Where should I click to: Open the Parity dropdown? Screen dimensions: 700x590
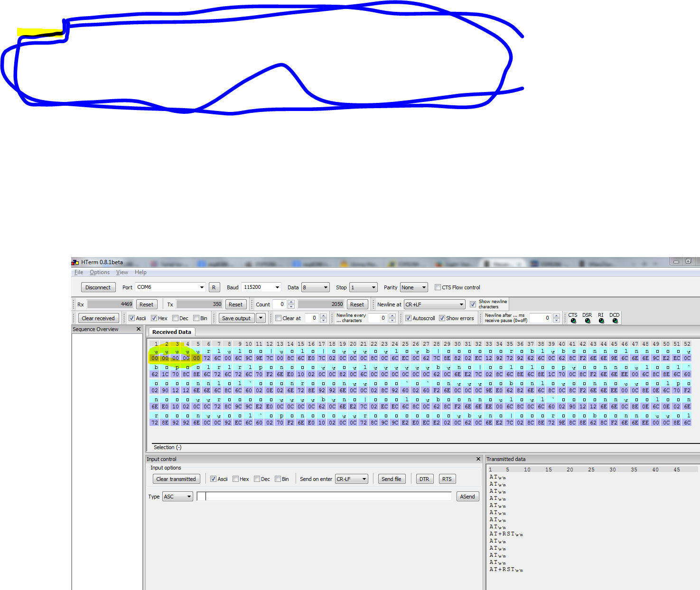tap(414, 287)
